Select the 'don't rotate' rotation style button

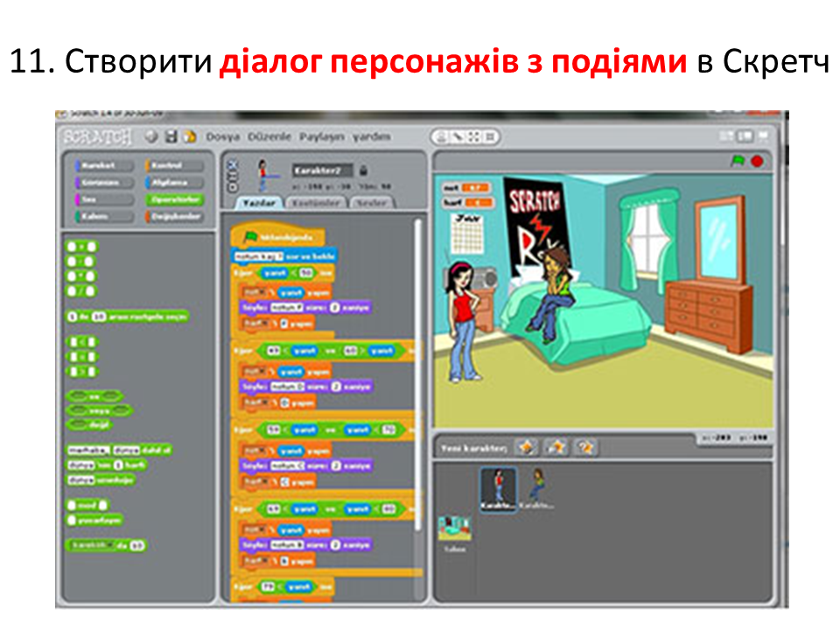coord(233,185)
